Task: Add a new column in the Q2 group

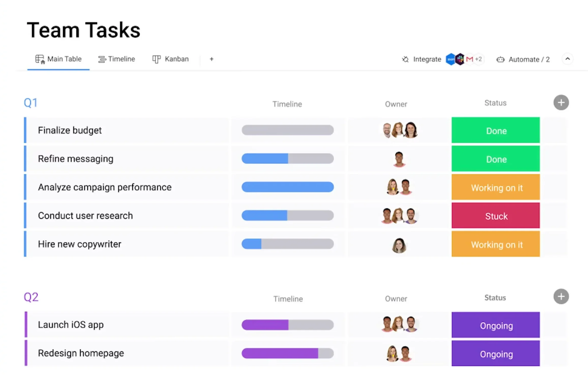Action: [561, 296]
